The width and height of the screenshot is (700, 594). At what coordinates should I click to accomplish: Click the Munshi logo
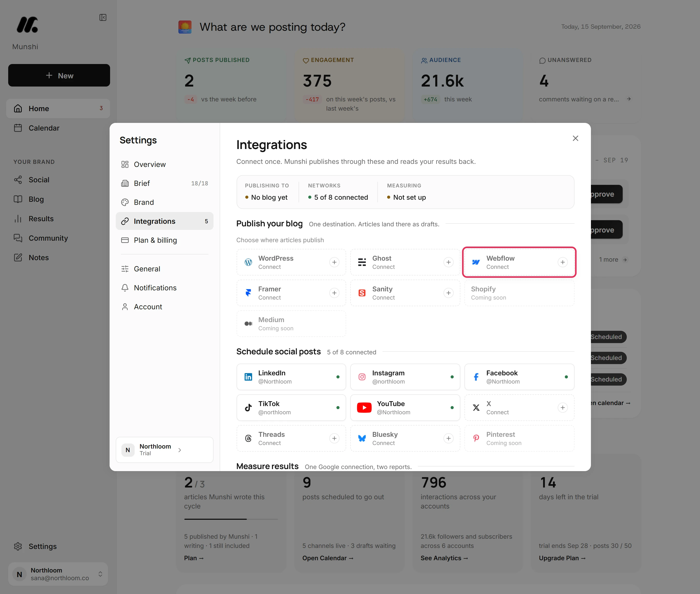tap(27, 25)
